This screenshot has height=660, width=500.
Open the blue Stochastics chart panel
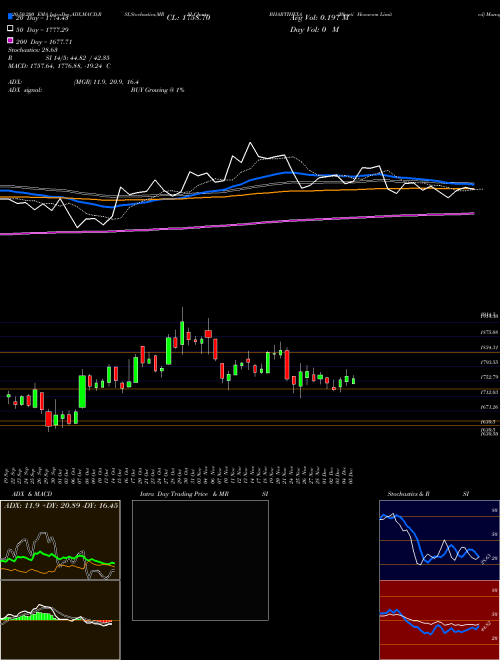click(439, 540)
